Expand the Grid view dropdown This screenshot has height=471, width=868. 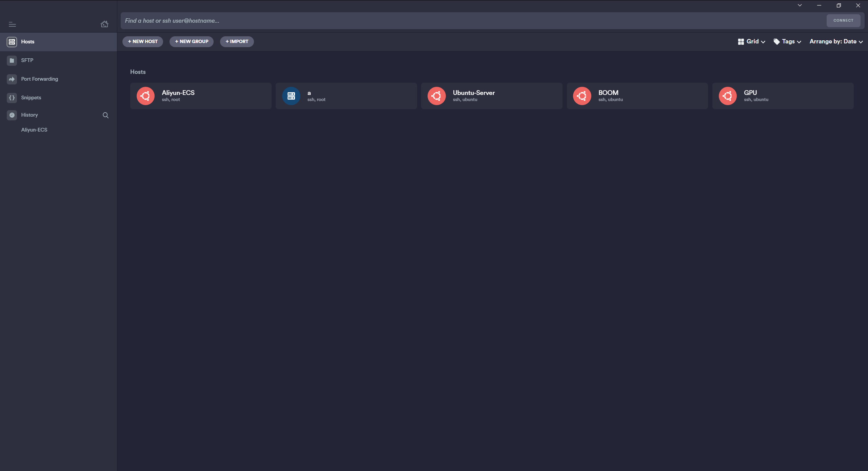point(751,41)
